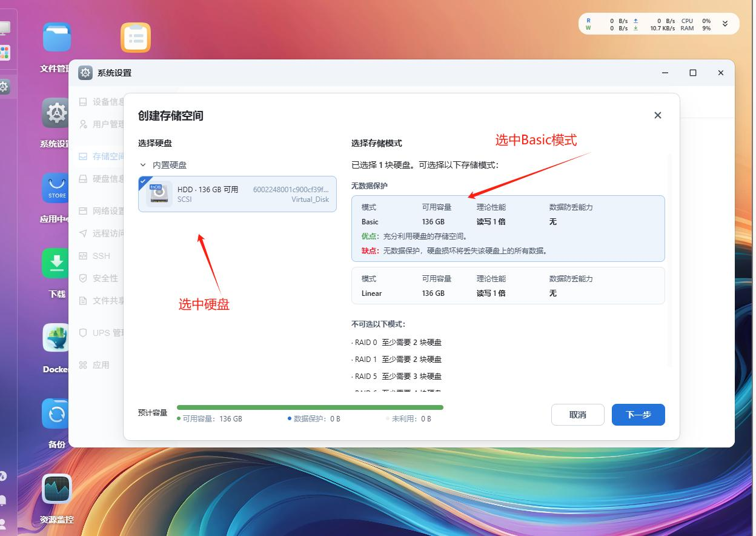Open the orange checklist notes desktop icon
756x536 pixels.
coord(136,38)
